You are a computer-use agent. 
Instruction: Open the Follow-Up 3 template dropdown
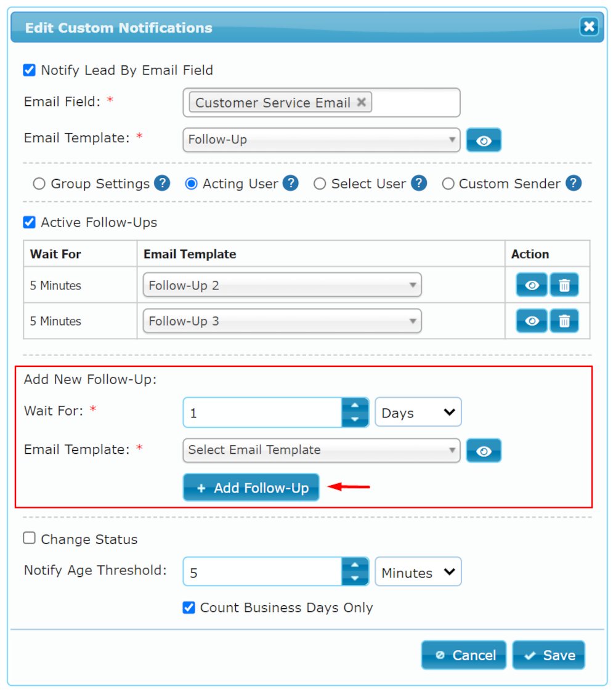282,321
